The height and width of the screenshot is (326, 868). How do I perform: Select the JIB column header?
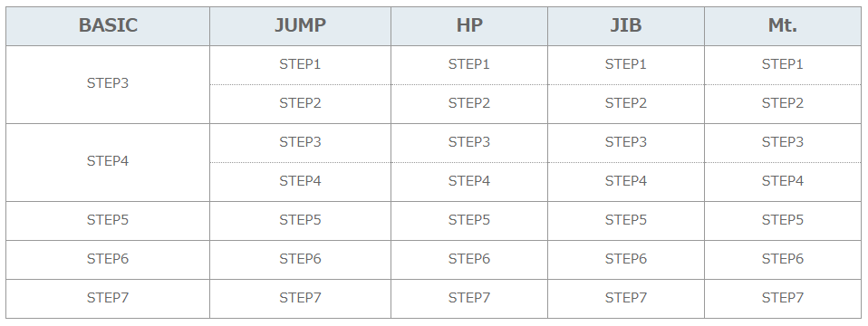(626, 25)
